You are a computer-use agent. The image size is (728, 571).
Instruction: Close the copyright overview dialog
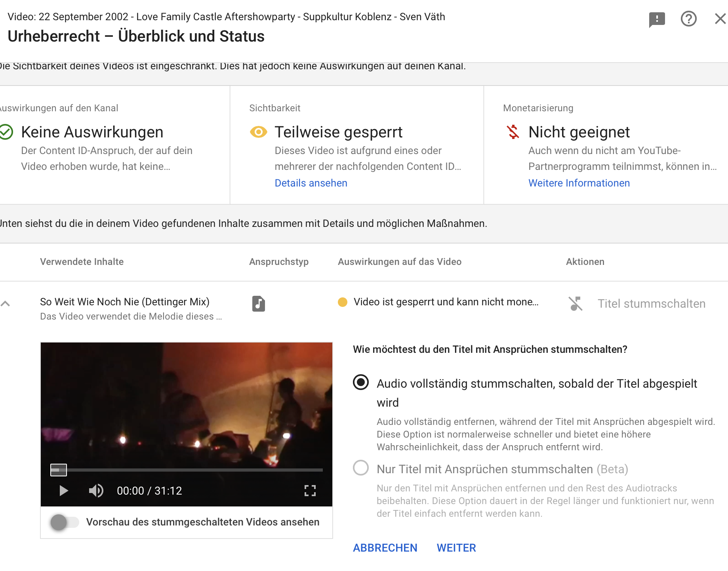(720, 19)
